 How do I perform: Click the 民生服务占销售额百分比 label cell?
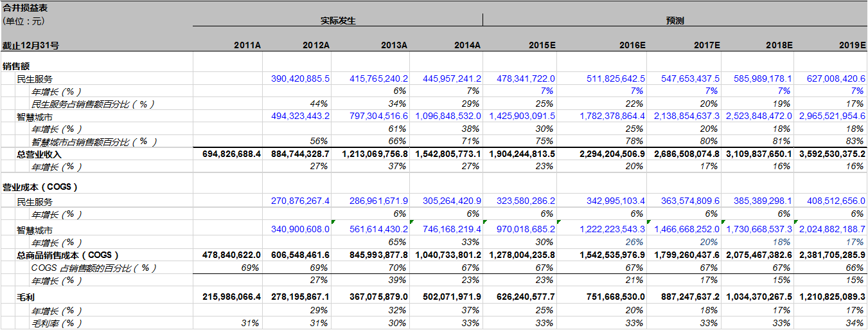(x=93, y=104)
